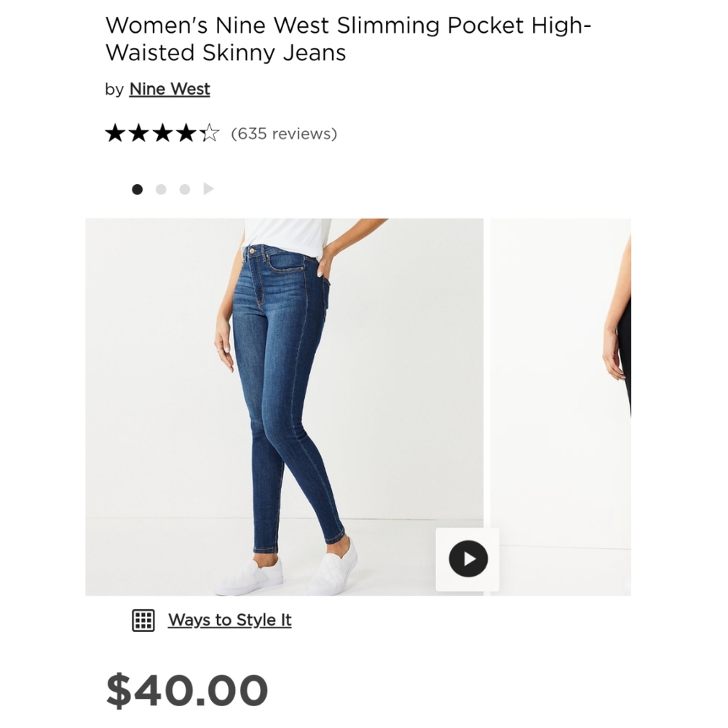Select the third carousel dot

184,189
